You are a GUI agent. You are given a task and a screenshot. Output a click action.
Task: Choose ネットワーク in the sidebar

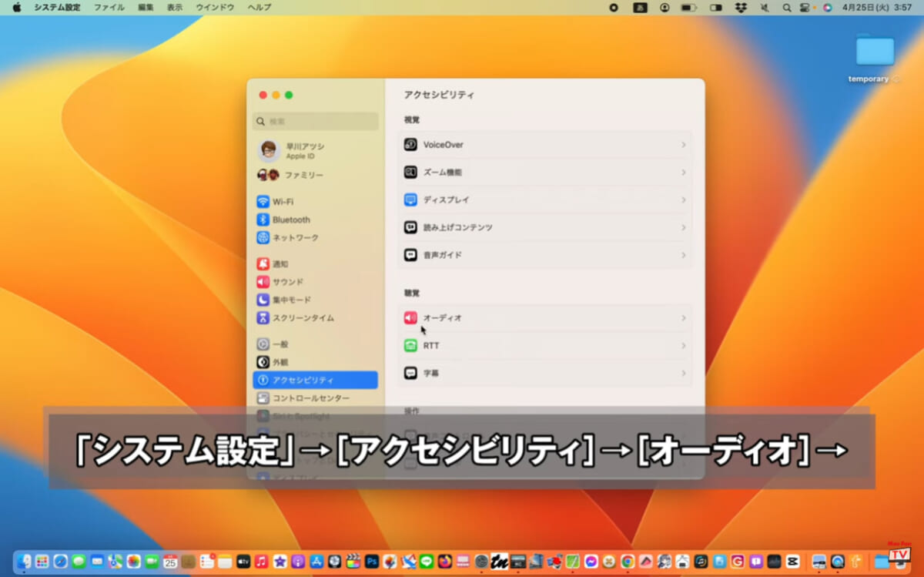click(x=316, y=237)
